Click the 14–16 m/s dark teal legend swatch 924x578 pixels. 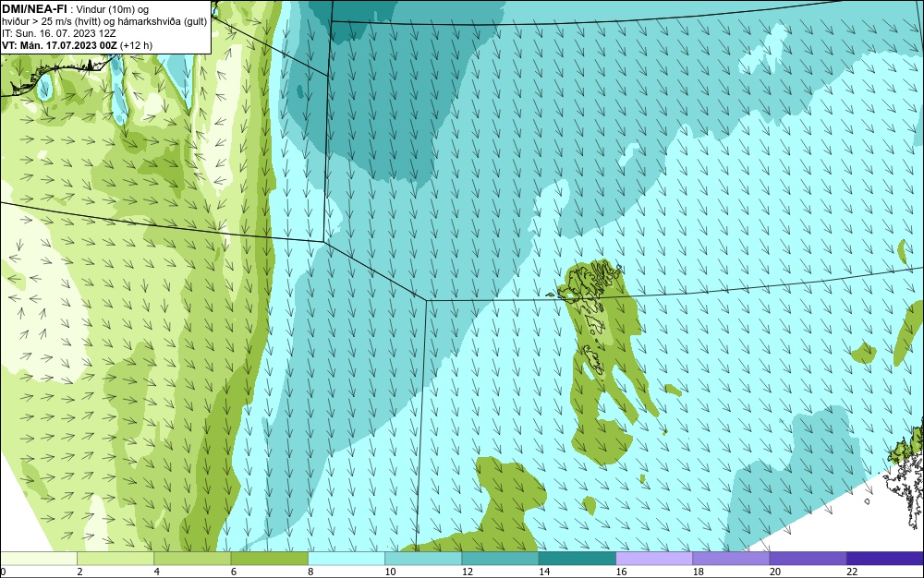(577, 559)
